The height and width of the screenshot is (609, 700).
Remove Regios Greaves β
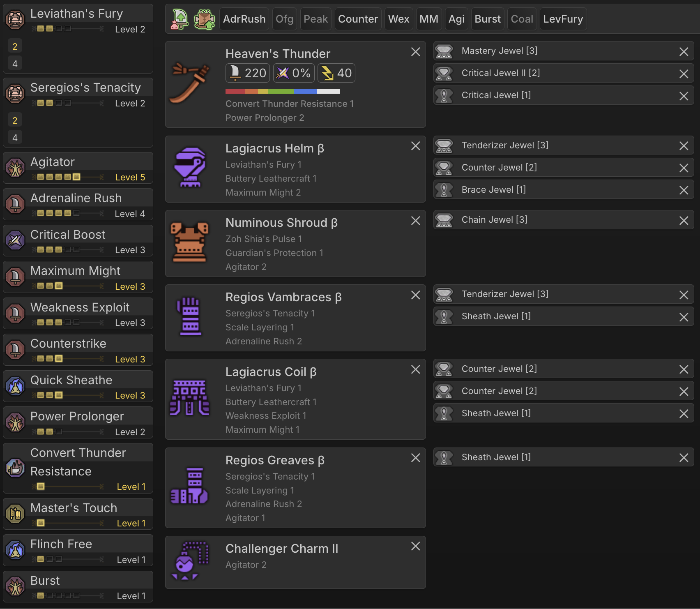415,458
